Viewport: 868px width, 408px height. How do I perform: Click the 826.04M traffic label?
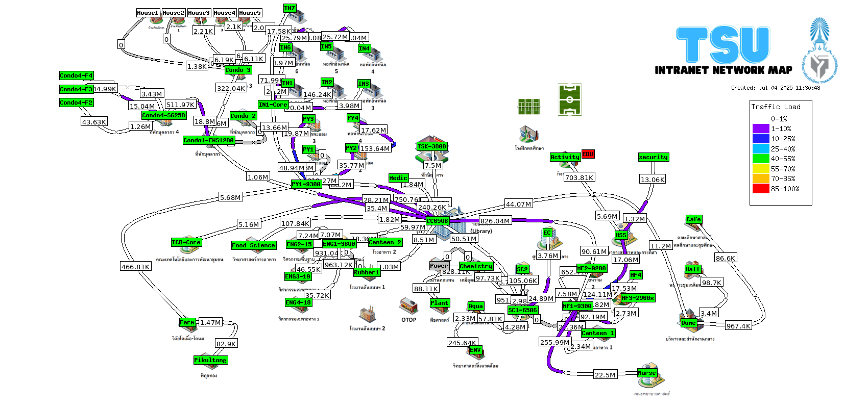coord(495,221)
